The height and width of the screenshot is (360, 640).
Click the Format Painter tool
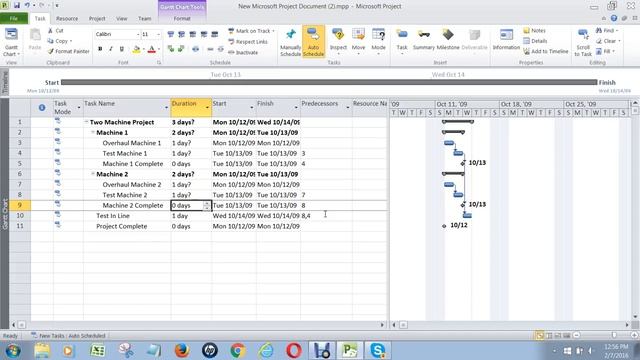pos(68,51)
